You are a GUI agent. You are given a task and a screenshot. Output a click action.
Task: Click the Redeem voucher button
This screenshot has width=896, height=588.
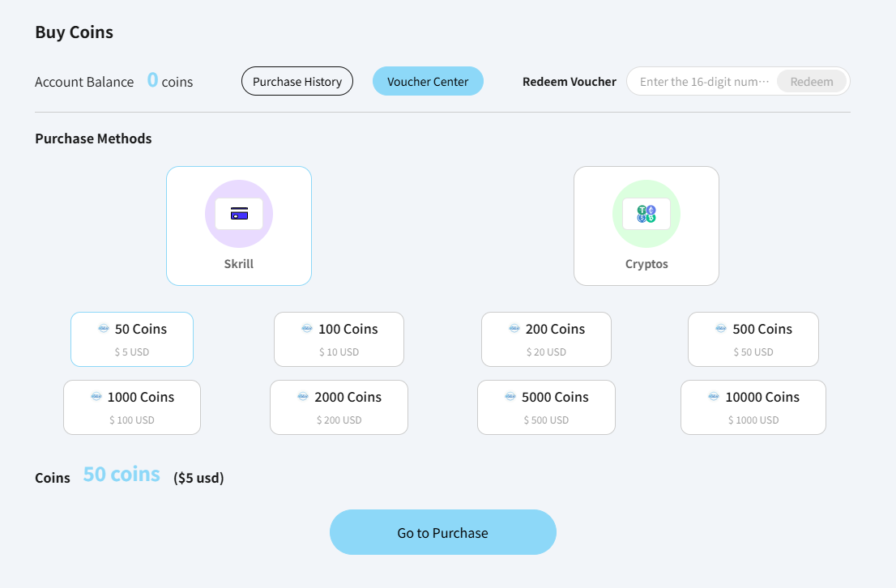click(812, 82)
